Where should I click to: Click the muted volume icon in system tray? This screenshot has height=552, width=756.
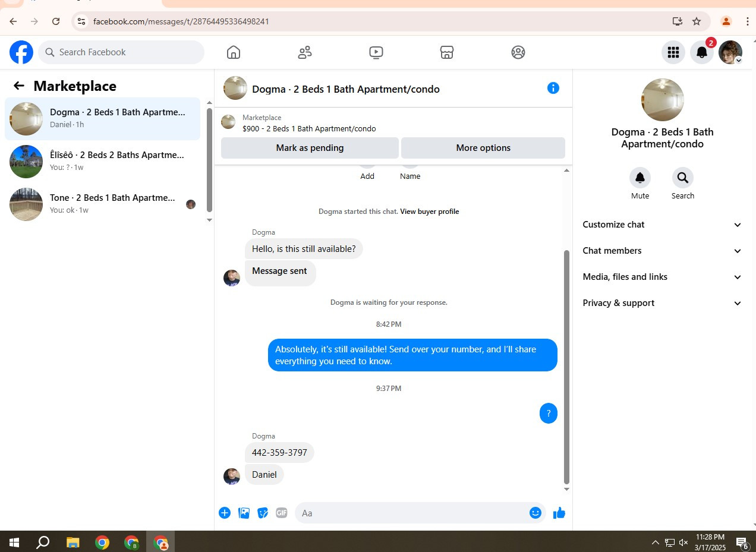[683, 542]
